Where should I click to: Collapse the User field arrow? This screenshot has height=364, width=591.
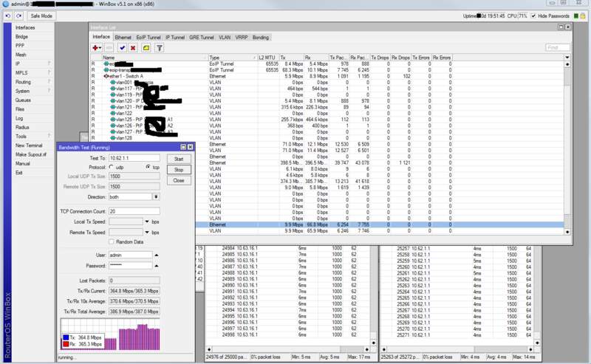tap(157, 255)
